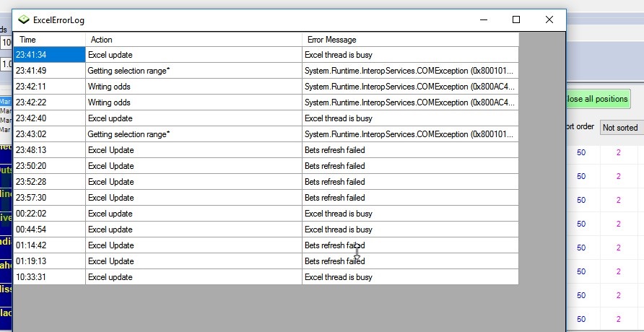Click 'Writing odds' in 23:42:22 row
Image resolution: width=644 pixels, height=332 pixels.
109,102
